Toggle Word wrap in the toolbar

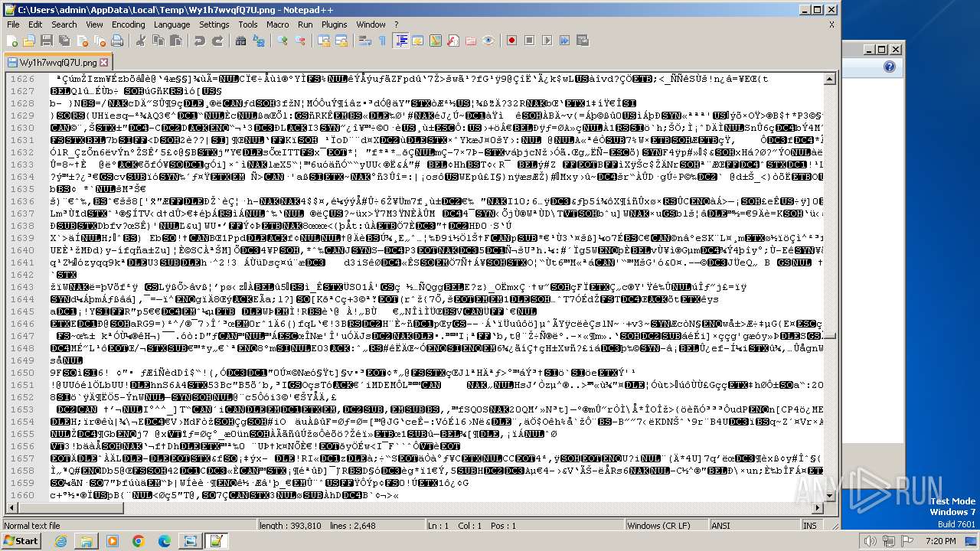[365, 41]
